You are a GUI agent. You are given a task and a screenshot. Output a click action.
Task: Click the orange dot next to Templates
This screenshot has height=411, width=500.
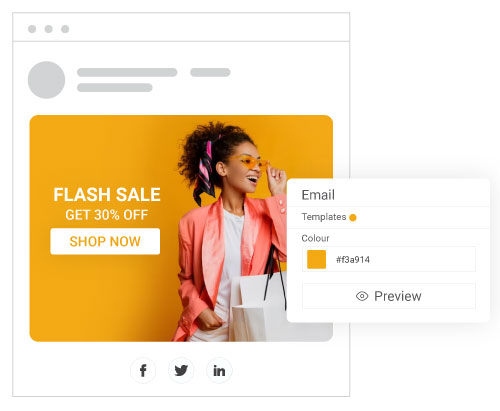pos(353,218)
